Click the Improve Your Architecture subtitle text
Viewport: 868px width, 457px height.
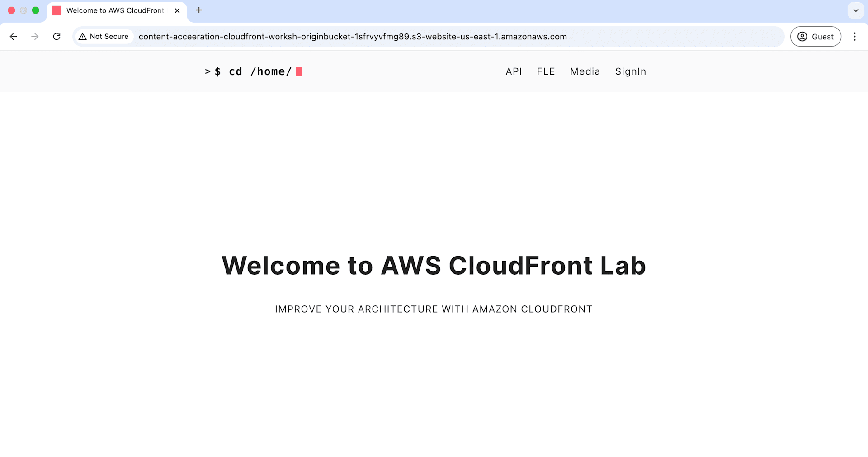coord(434,309)
